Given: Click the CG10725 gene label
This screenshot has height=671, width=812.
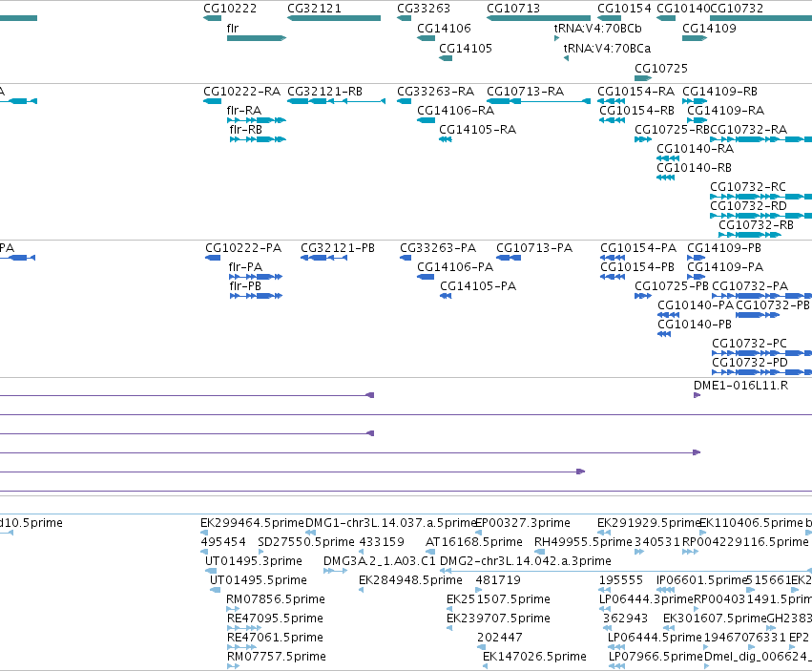Looking at the screenshot, I should [661, 69].
